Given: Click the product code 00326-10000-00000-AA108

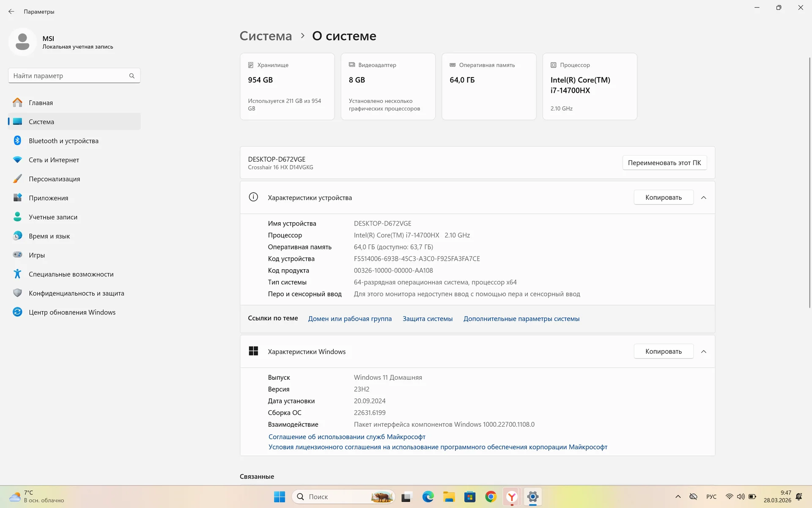Looking at the screenshot, I should [393, 271].
